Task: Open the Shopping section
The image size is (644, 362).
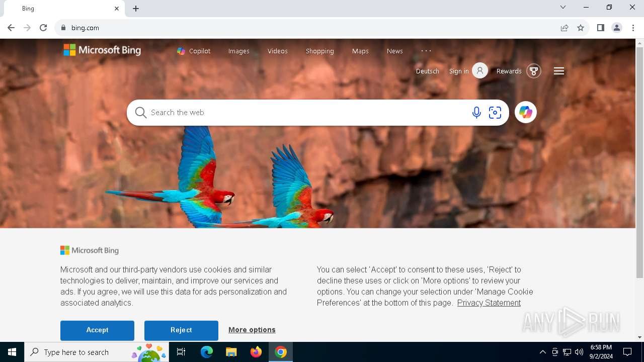Action: click(x=320, y=51)
